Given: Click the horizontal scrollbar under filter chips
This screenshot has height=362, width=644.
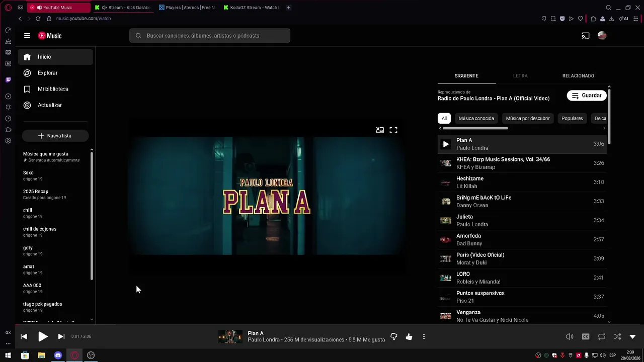Looking at the screenshot, I should point(475,128).
